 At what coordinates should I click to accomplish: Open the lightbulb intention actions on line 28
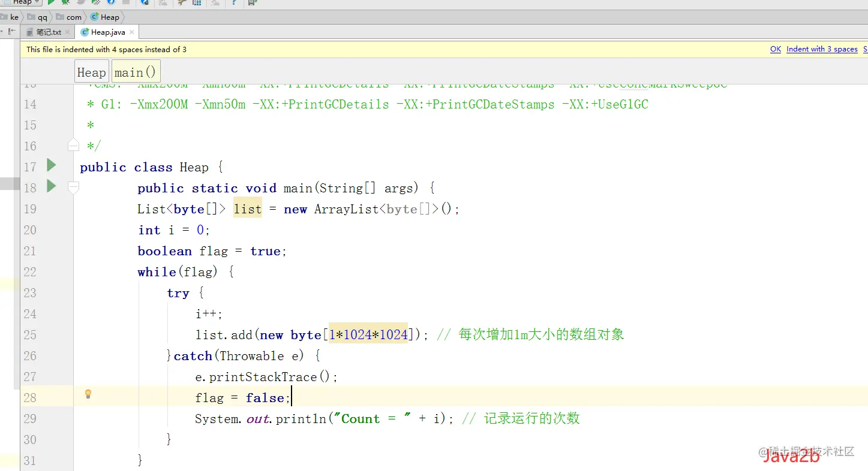click(88, 394)
